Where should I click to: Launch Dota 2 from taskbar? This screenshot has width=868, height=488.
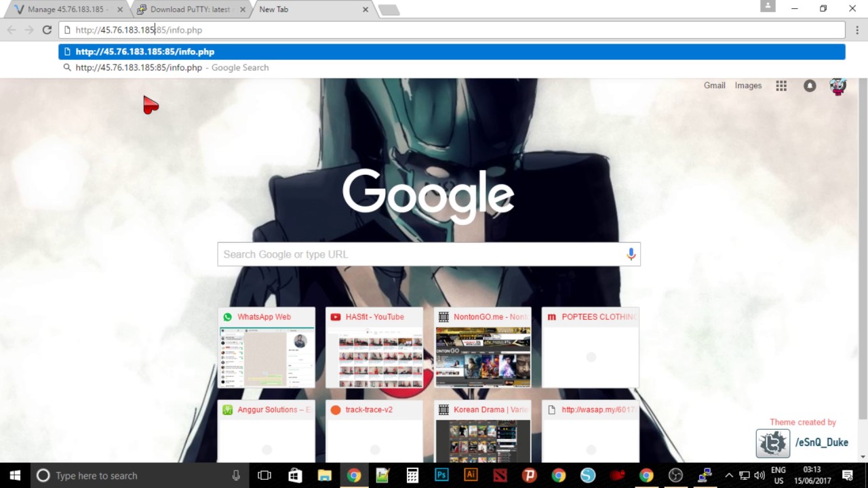click(x=500, y=475)
